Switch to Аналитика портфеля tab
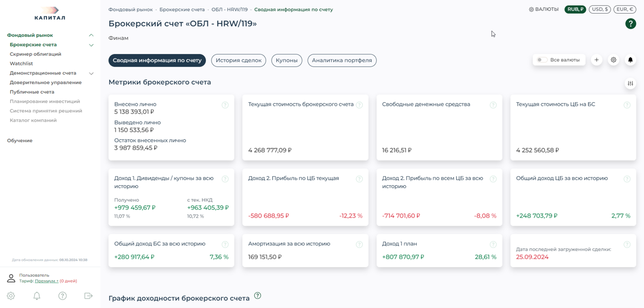 [x=342, y=60]
